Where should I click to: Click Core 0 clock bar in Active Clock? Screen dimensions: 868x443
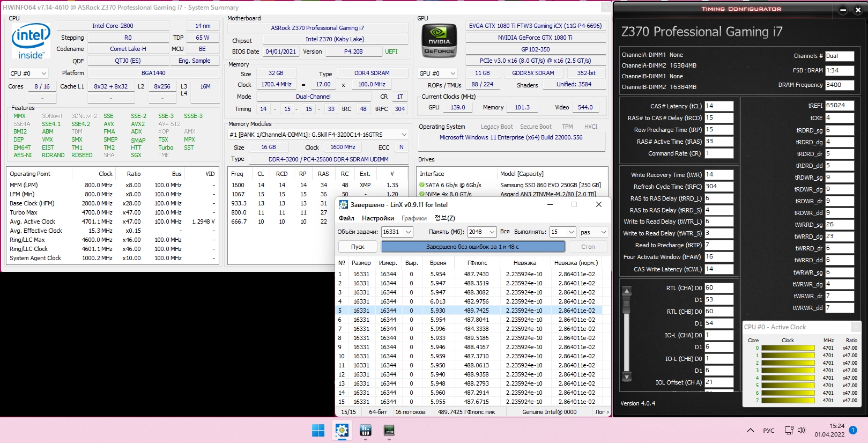point(788,348)
